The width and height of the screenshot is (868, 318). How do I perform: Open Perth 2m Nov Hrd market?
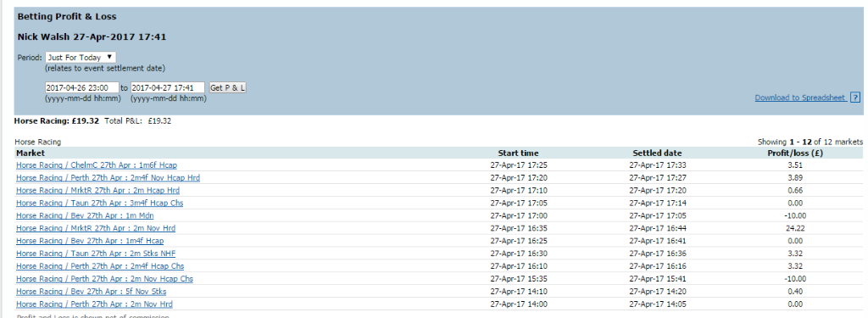(x=94, y=304)
